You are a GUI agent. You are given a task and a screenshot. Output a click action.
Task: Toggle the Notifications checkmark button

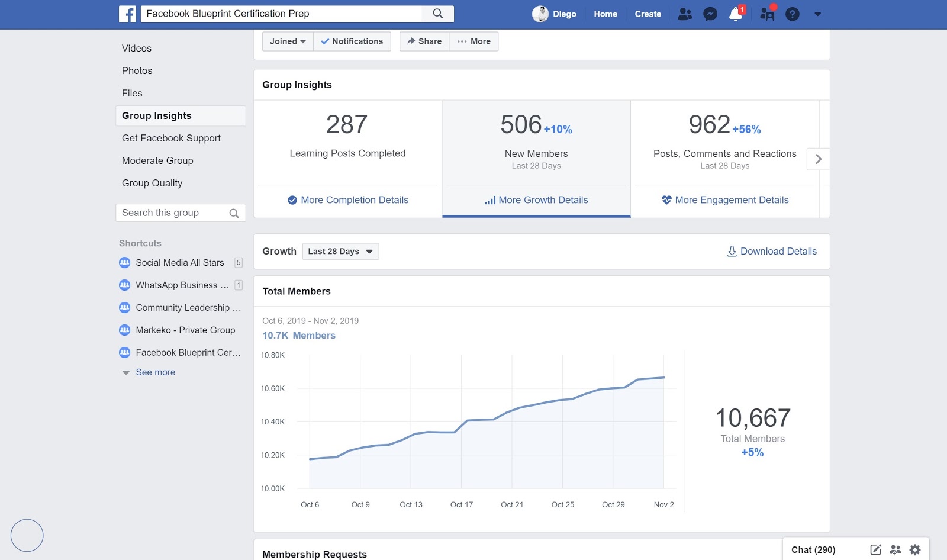[352, 41]
